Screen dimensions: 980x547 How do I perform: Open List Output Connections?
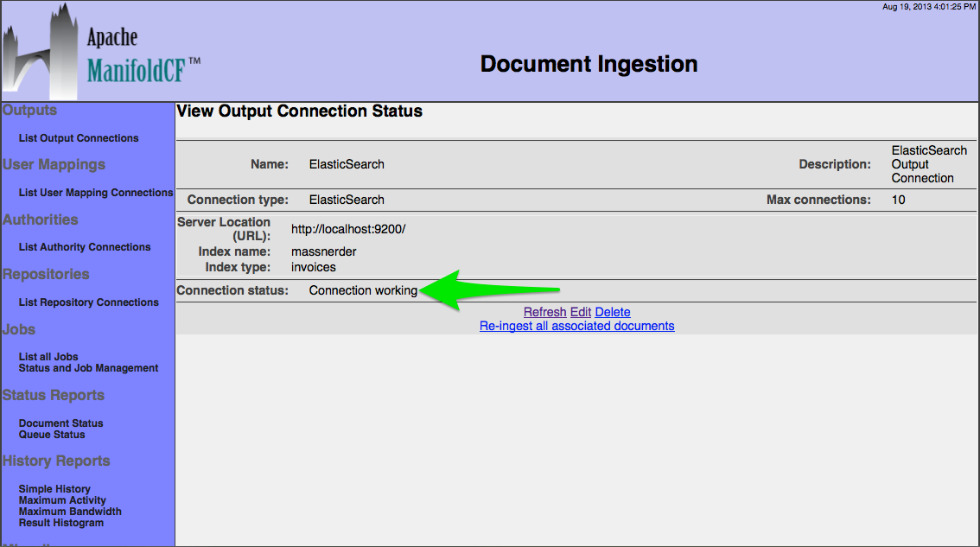[79, 138]
